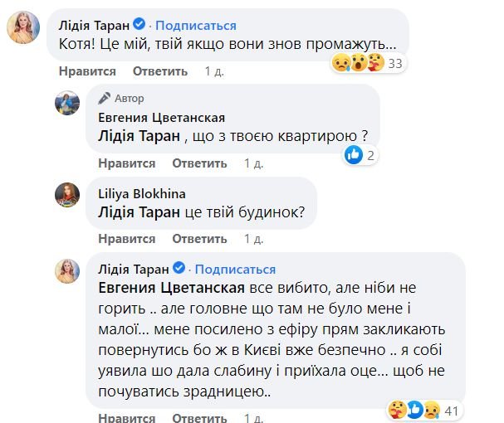
Task: Click Нравится under Евгения Цветанская's comment
Action: point(127,163)
